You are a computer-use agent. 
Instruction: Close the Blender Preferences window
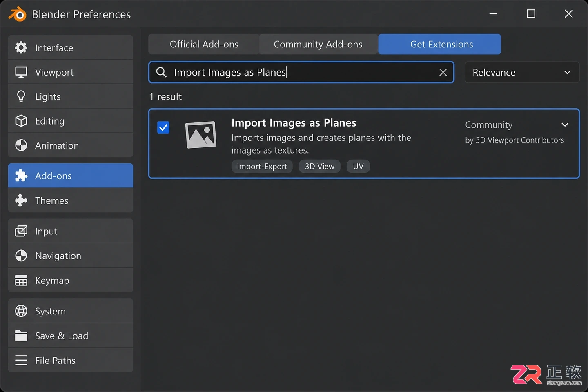[x=568, y=14]
